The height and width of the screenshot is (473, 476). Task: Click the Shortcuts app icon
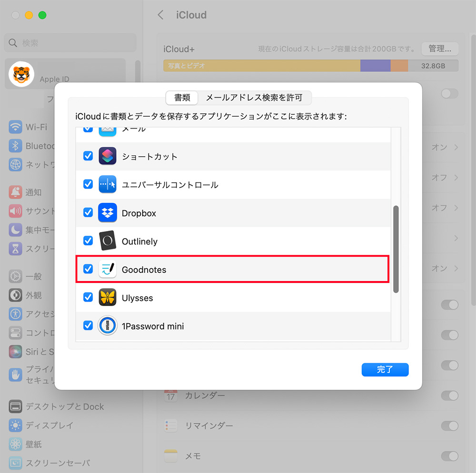tap(108, 156)
